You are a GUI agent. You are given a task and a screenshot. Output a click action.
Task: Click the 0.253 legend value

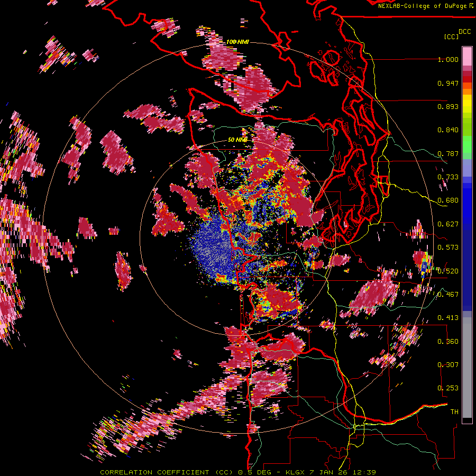coord(448,388)
